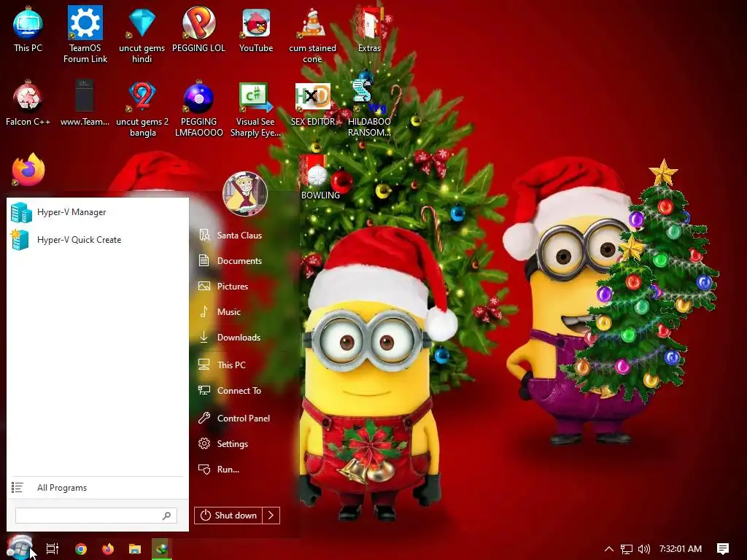This screenshot has width=747, height=560.
Task: Open the Action Center notifications icon
Action: click(723, 548)
